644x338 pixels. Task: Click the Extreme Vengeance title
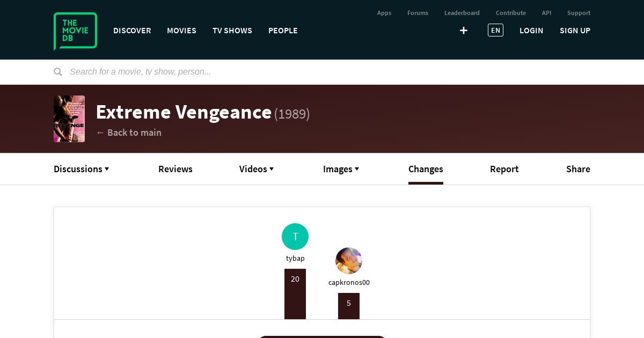(184, 112)
